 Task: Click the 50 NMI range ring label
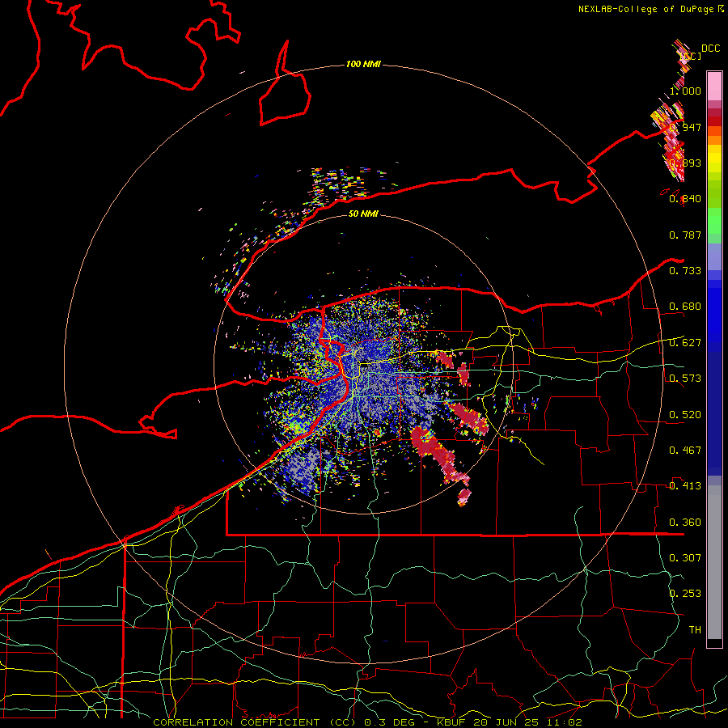(x=363, y=214)
